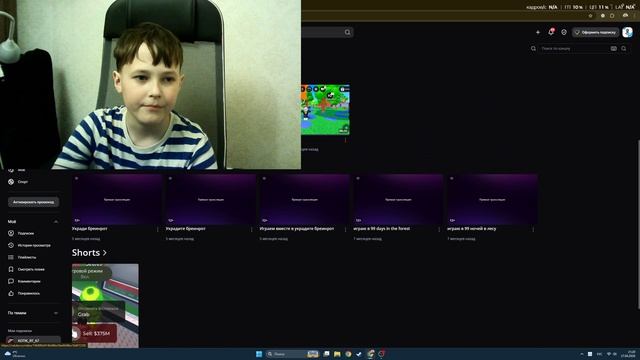Click the plus add-video icon
The height and width of the screenshot is (360, 640).
pyautogui.click(x=538, y=32)
